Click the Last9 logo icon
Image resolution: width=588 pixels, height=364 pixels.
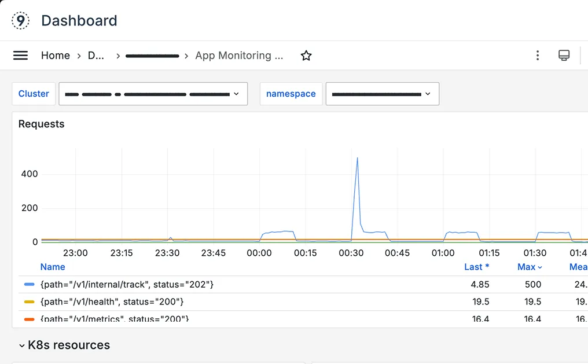pyautogui.click(x=21, y=21)
